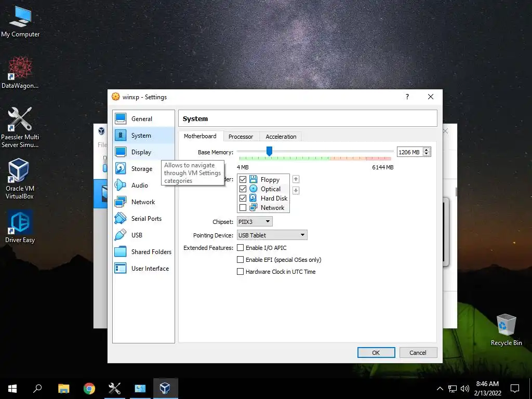Open the Pointing Device USB Tablet dropdown
Viewport: 532px width, 399px height.
click(272, 235)
